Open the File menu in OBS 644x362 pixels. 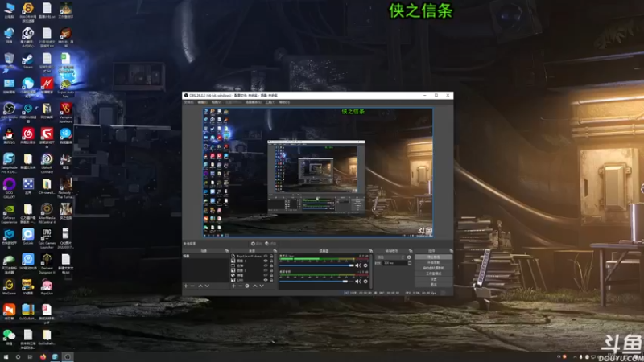(188, 102)
